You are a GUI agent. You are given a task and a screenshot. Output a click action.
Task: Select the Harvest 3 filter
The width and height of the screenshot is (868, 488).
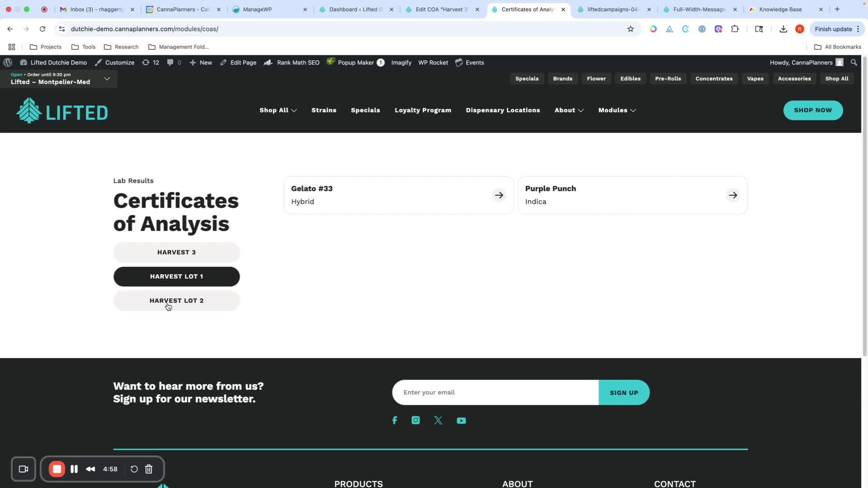(x=176, y=252)
